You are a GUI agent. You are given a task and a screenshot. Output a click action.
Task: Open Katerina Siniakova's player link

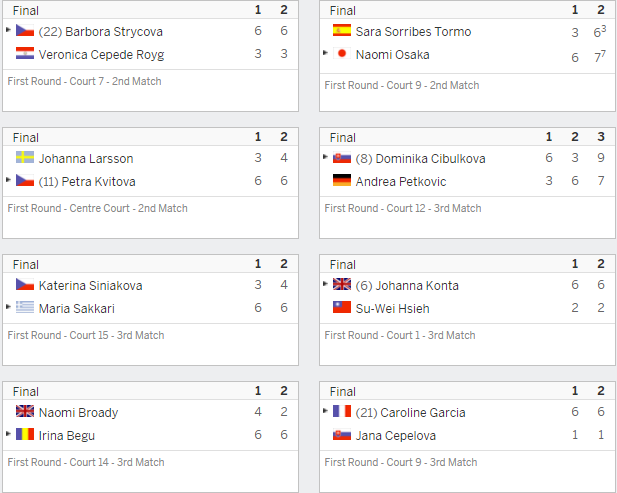pos(91,286)
